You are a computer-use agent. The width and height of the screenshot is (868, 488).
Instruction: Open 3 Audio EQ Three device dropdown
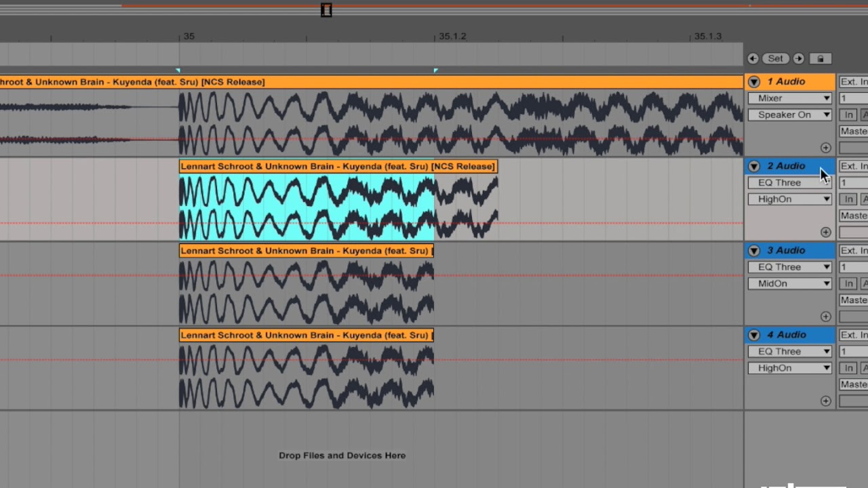[790, 267]
